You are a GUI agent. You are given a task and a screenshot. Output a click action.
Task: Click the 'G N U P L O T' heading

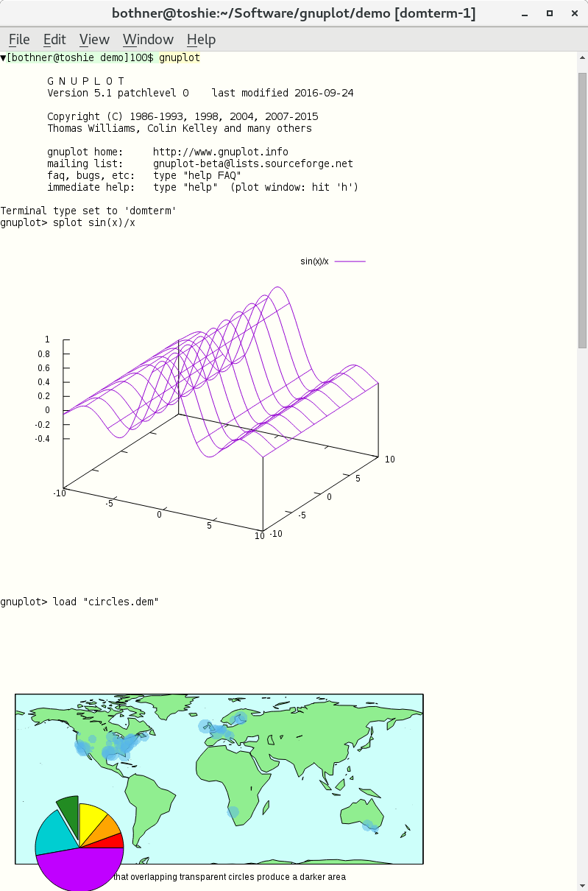85,81
